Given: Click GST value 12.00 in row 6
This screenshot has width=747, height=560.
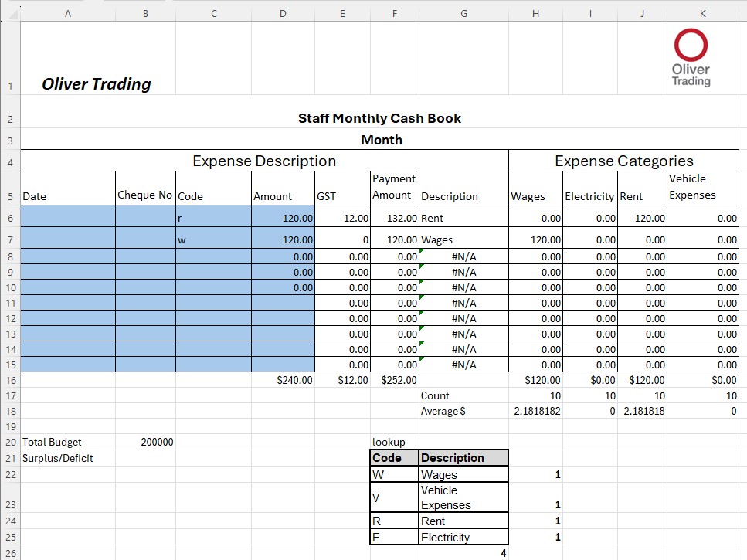Looking at the screenshot, I should [x=342, y=218].
